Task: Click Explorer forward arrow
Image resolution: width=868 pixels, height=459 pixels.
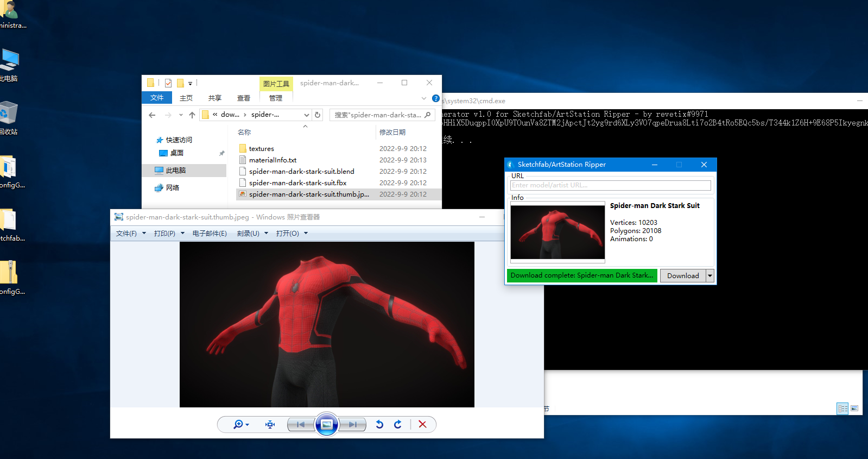Action: pyautogui.click(x=168, y=115)
